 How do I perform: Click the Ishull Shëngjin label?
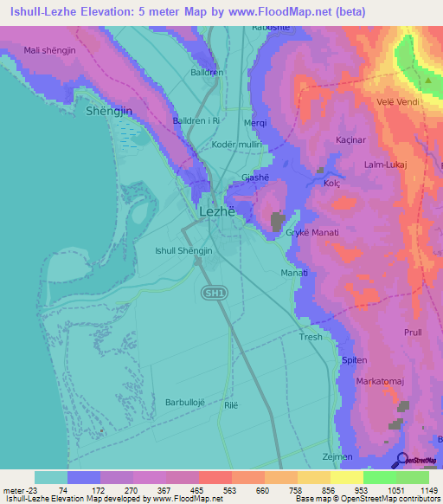point(183,251)
